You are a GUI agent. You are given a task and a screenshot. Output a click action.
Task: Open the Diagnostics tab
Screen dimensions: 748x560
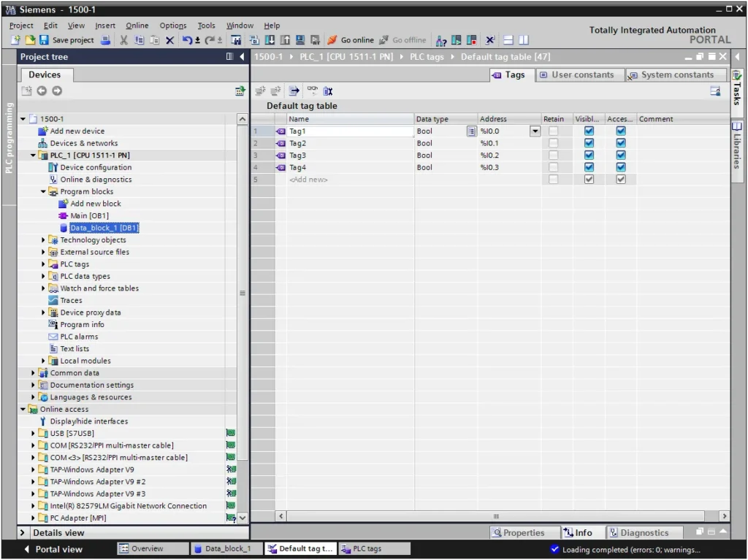point(644,532)
